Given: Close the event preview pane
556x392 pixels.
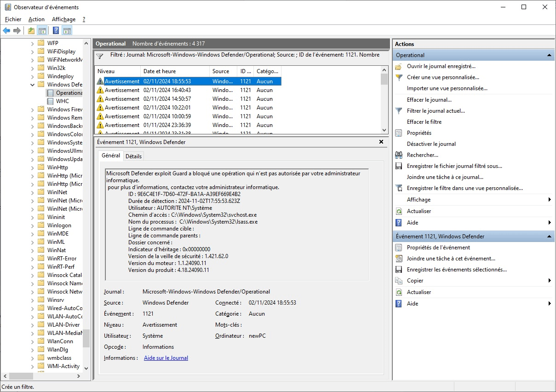Looking at the screenshot, I should [x=381, y=142].
